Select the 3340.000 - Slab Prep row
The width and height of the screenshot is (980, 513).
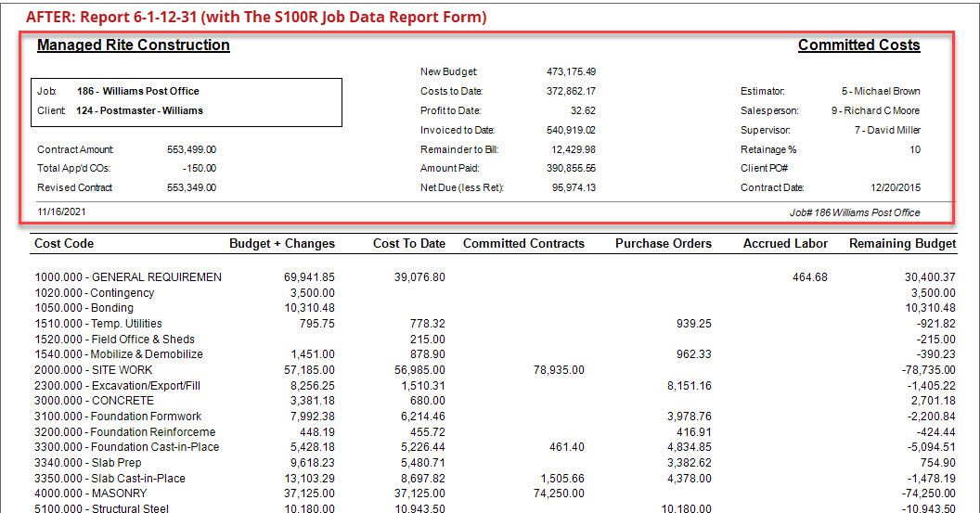(x=495, y=462)
